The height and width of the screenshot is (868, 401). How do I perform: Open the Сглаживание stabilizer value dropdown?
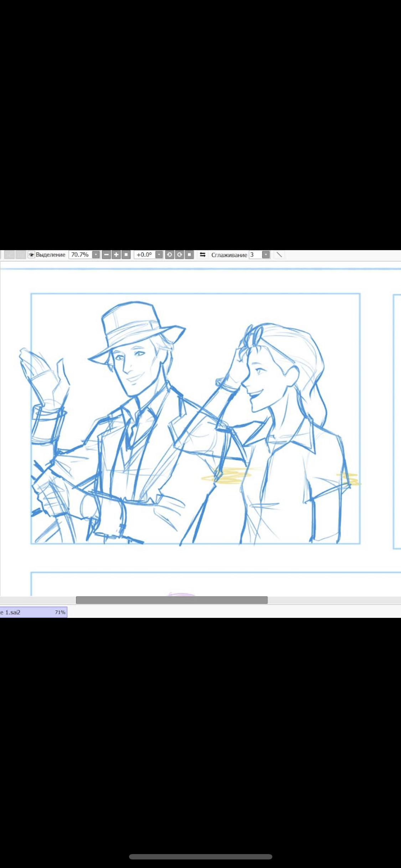pyautogui.click(x=266, y=255)
